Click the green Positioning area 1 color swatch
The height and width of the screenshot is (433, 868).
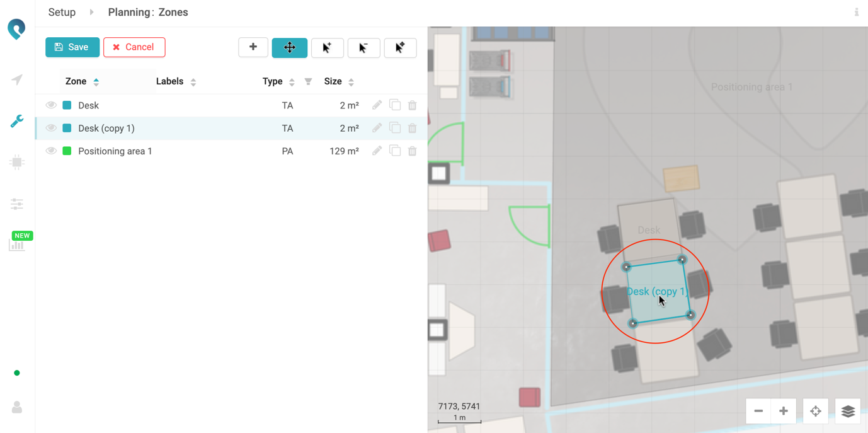[x=67, y=151]
